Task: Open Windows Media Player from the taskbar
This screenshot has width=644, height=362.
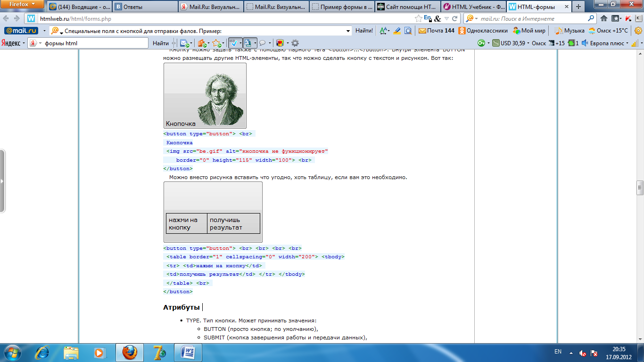Action: 99,353
